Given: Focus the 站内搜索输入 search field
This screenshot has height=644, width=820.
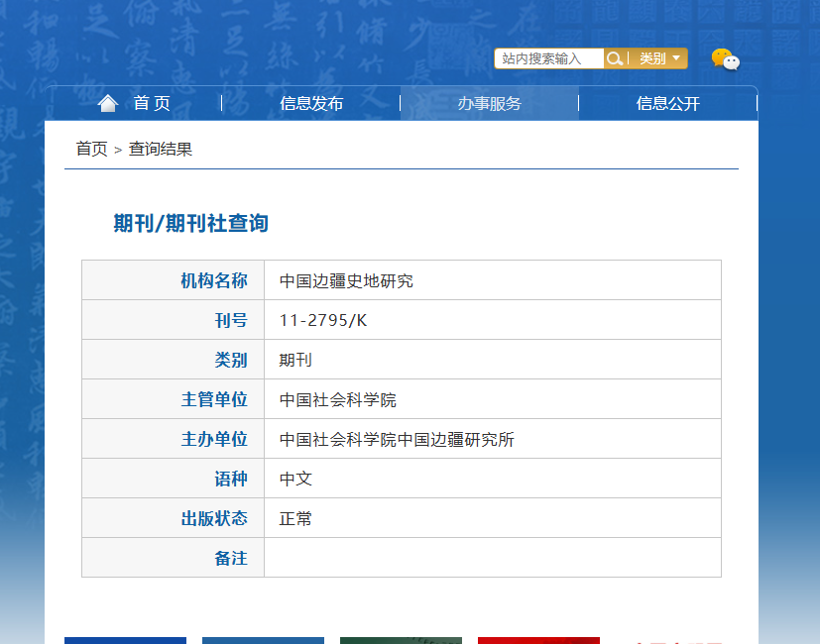Looking at the screenshot, I should [549, 58].
